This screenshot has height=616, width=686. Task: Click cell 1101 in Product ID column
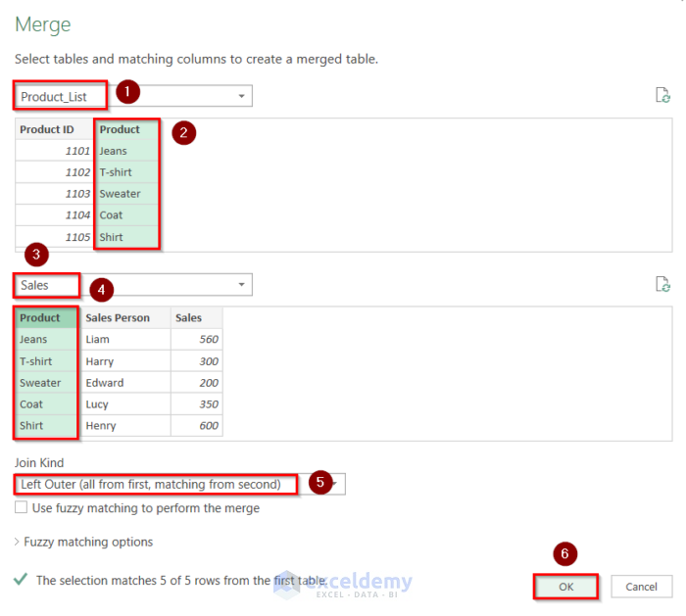pos(54,151)
